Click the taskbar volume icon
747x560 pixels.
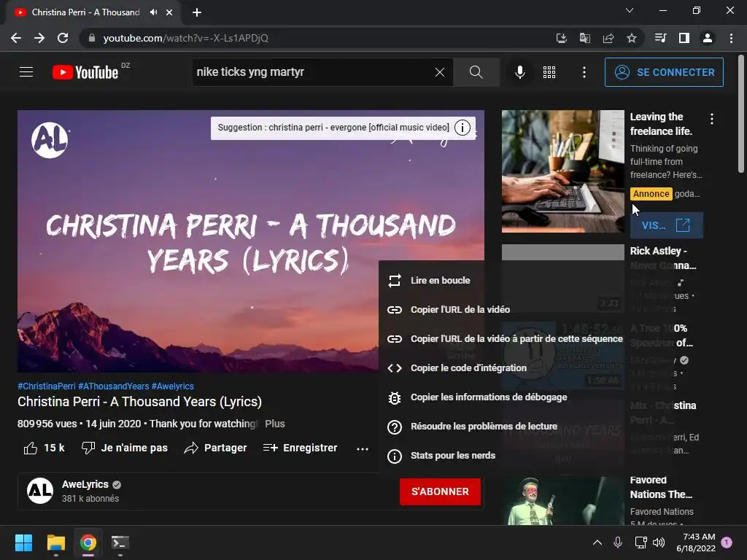click(659, 542)
